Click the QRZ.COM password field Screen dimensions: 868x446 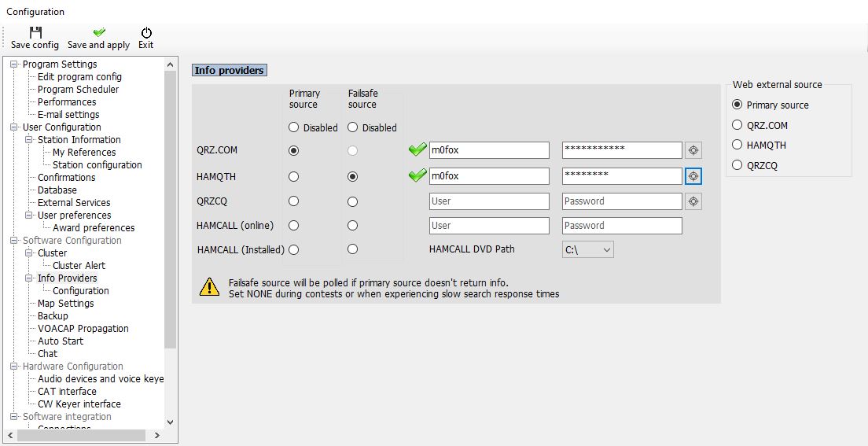pos(622,150)
